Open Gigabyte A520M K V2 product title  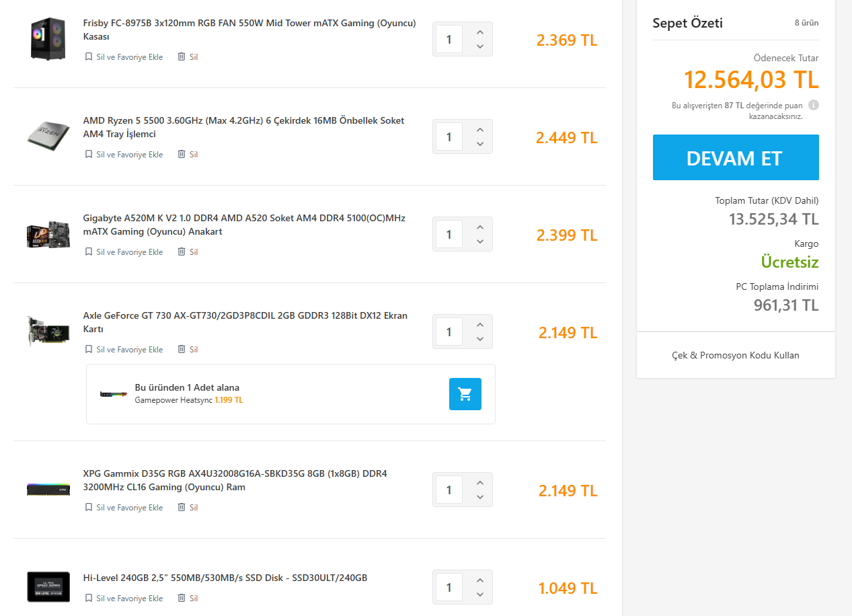[244, 225]
